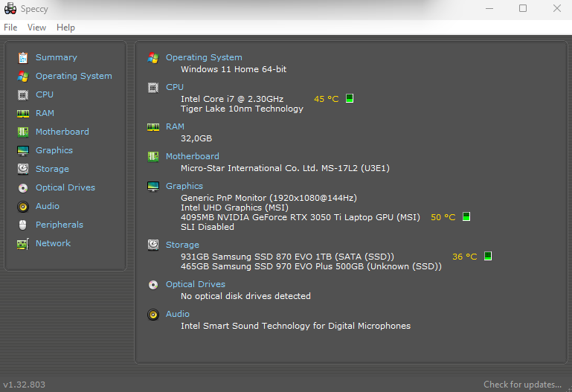Click the CPU temperature graph indicator
The image size is (572, 392).
click(x=350, y=98)
